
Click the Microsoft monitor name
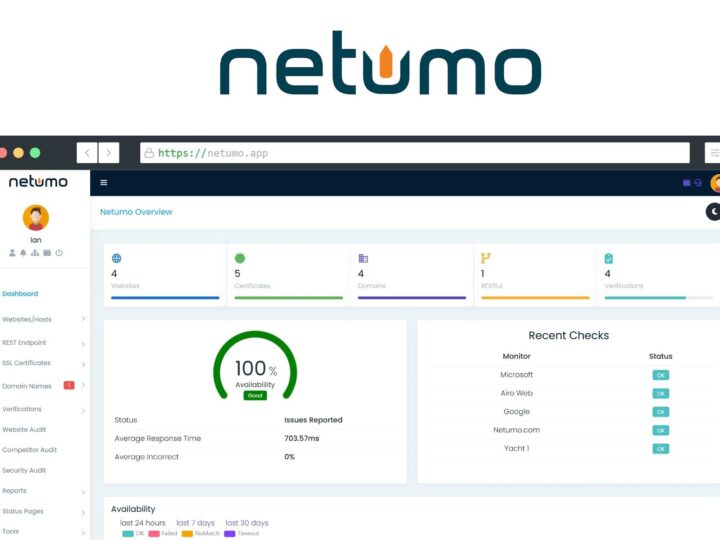517,375
